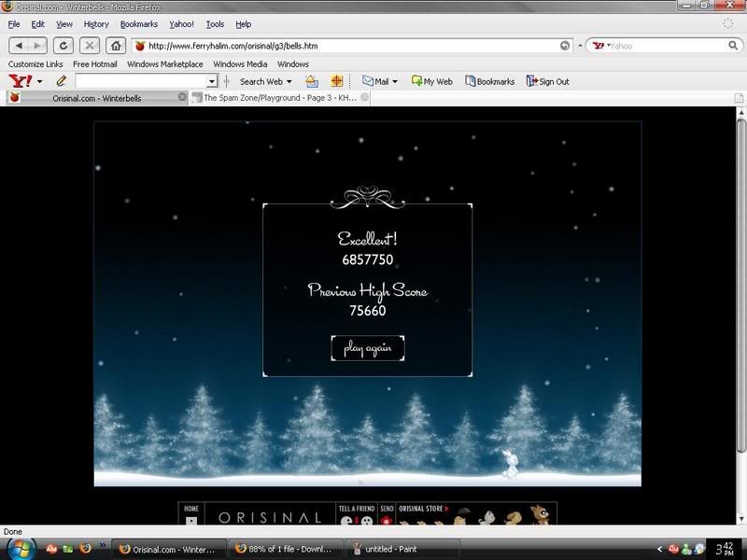747x560 pixels.
Task: Open the Windows Start orb
Action: pyautogui.click(x=21, y=549)
